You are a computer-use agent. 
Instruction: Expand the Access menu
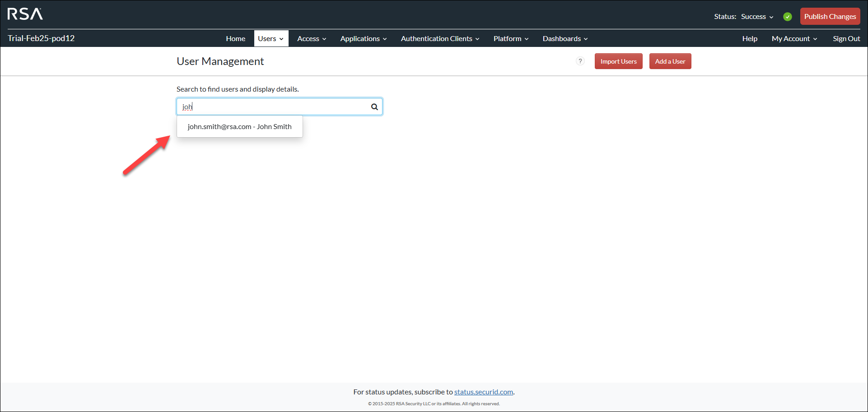pyautogui.click(x=311, y=39)
